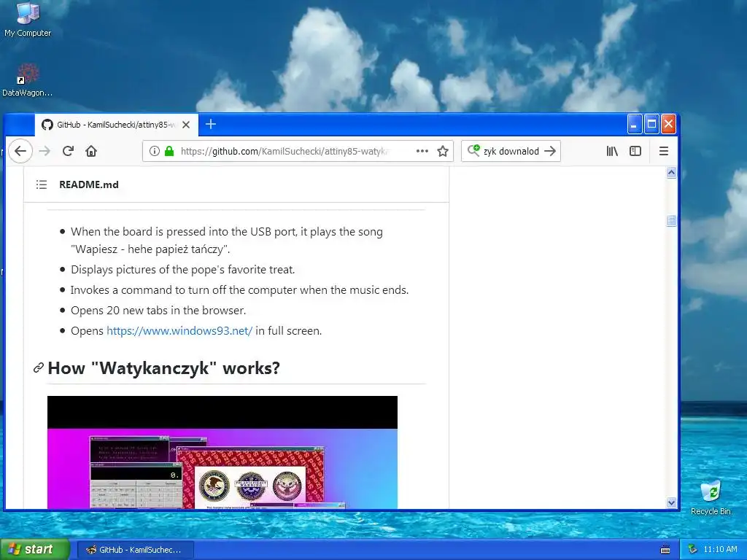Submit search with the arrow button
This screenshot has height=560, width=747.
pos(550,151)
